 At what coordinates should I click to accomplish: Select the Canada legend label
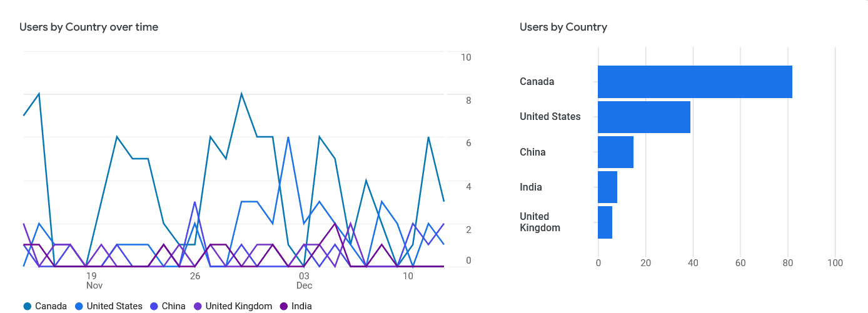point(51,306)
